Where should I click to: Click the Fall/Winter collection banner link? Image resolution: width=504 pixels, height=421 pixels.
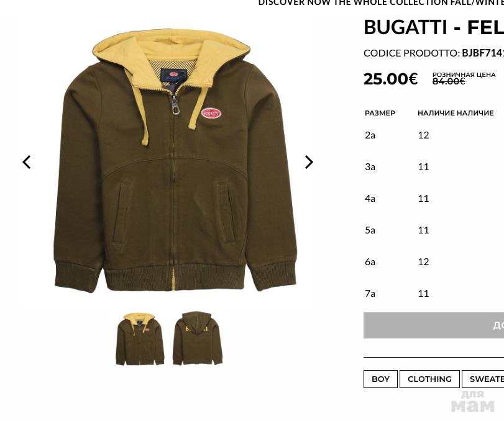click(381, 3)
